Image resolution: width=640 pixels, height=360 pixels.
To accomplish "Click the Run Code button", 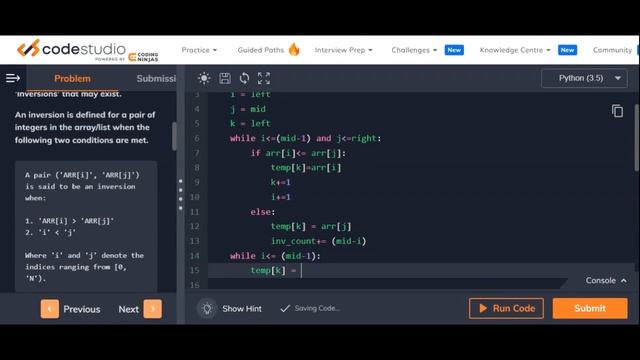I will click(x=506, y=308).
